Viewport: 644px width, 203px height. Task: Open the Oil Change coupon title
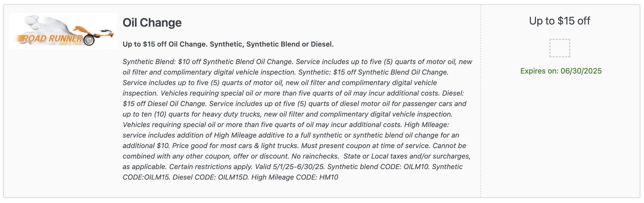point(152,23)
